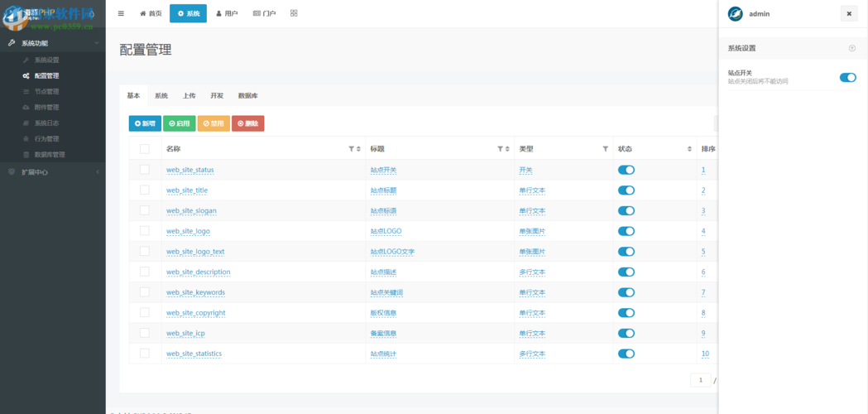Click the filter icon in 类型 column header
This screenshot has height=414, width=868.
tap(605, 149)
